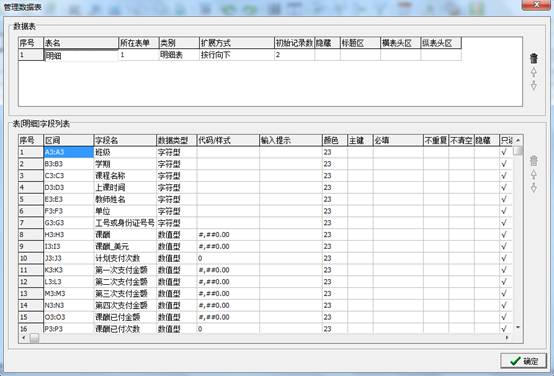
Task: Toggle 只读 checkmark for 教师姓名 row
Action: 505,199
